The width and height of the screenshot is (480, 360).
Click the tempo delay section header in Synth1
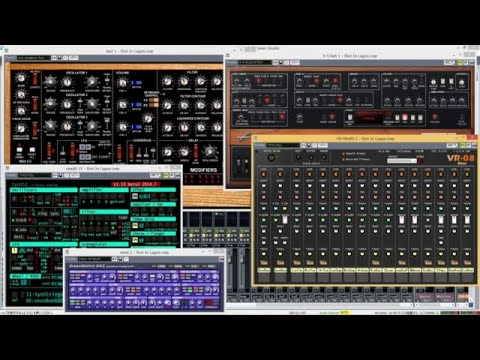pos(153,219)
